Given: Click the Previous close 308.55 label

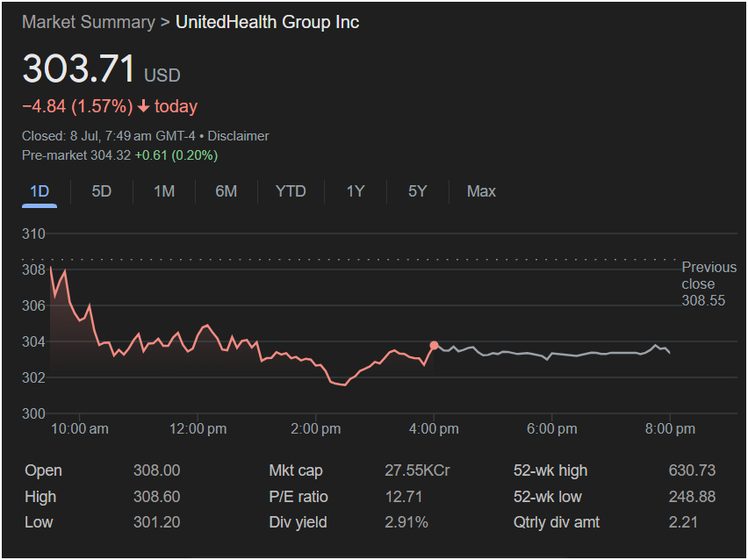Looking at the screenshot, I should coord(708,284).
